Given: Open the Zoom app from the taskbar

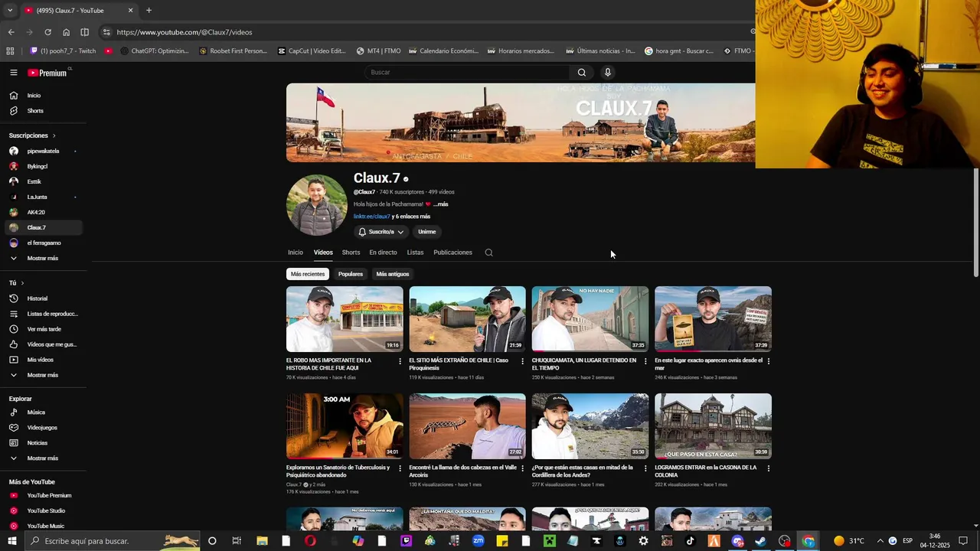Looking at the screenshot, I should [x=478, y=541].
